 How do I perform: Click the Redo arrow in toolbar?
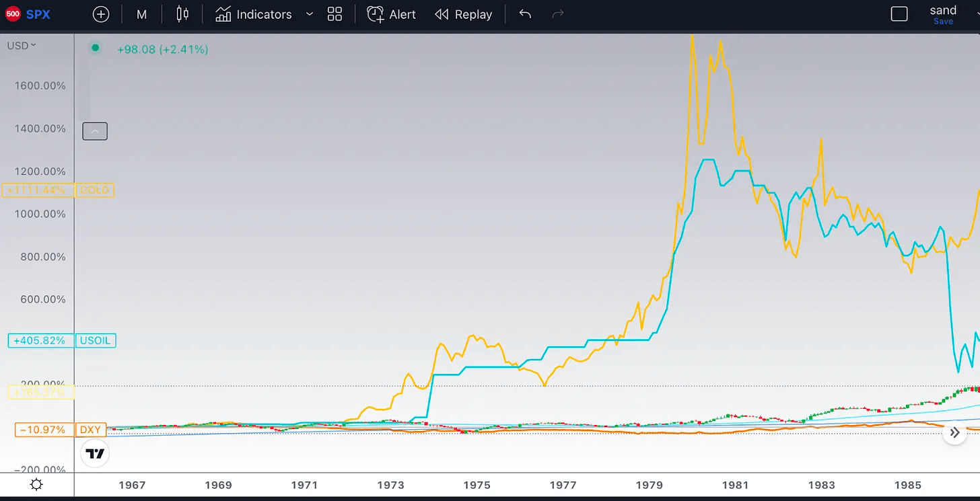[558, 14]
